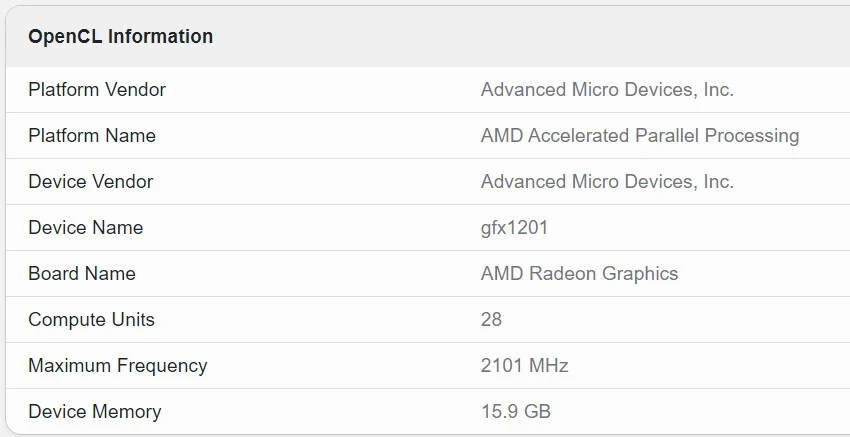Click the Device Vendor value text

[x=607, y=182]
